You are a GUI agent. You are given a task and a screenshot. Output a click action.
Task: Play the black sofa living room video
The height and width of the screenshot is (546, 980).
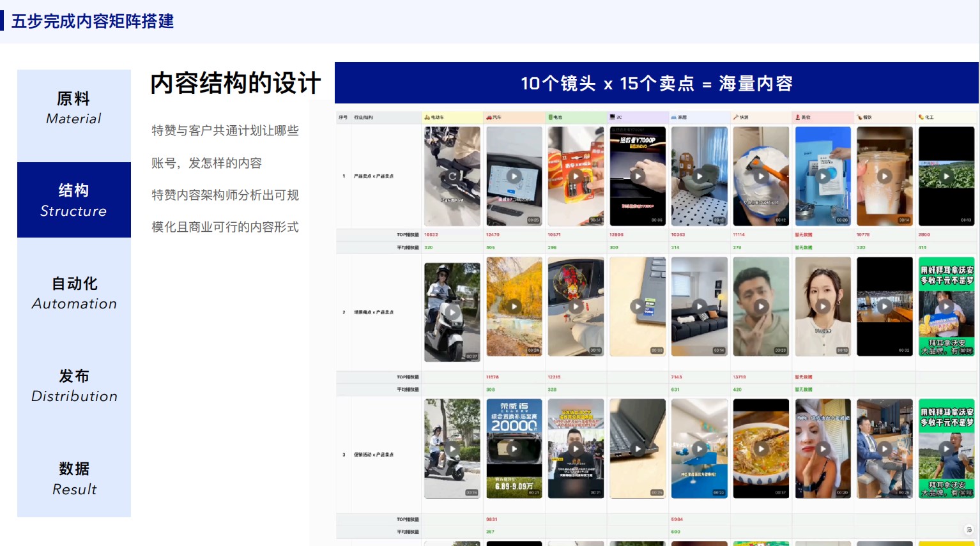click(699, 307)
